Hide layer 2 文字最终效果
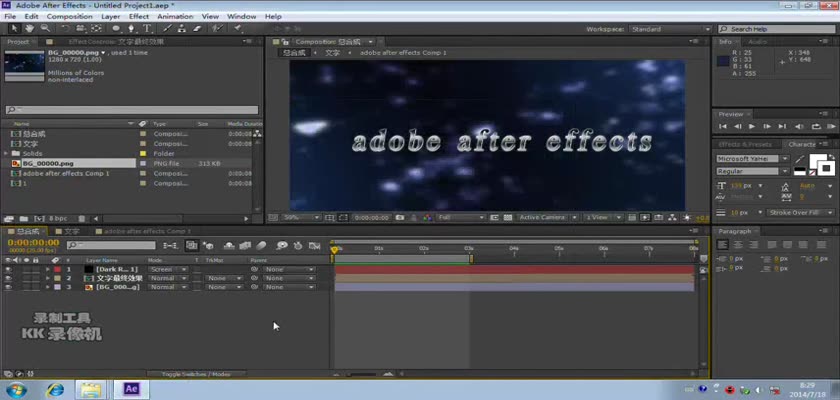840x400 pixels. [8, 278]
